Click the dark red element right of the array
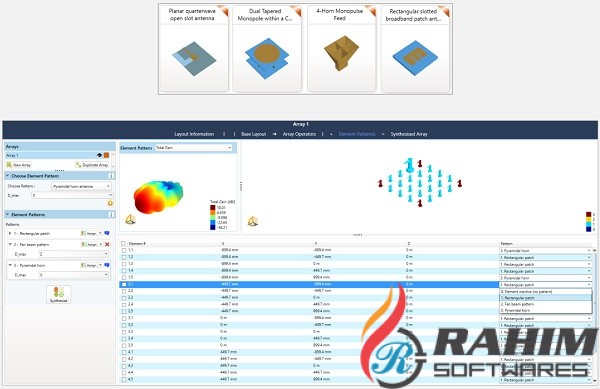 (x=459, y=183)
